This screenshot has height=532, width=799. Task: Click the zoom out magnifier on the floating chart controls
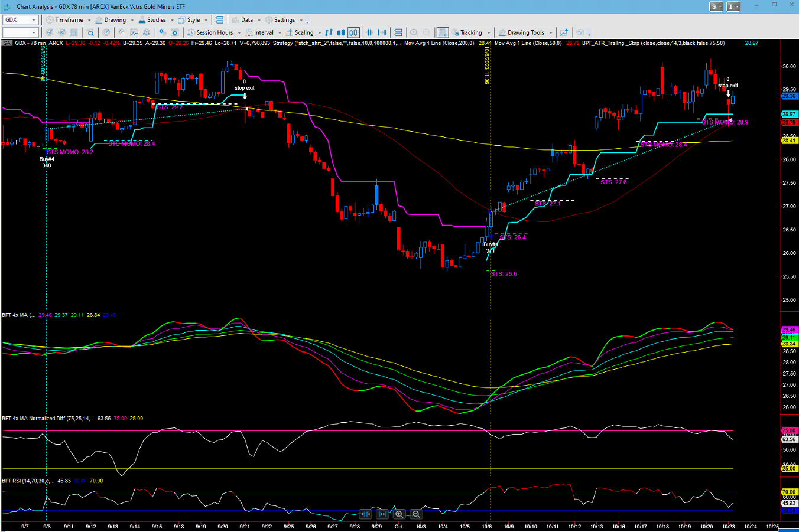416,514
